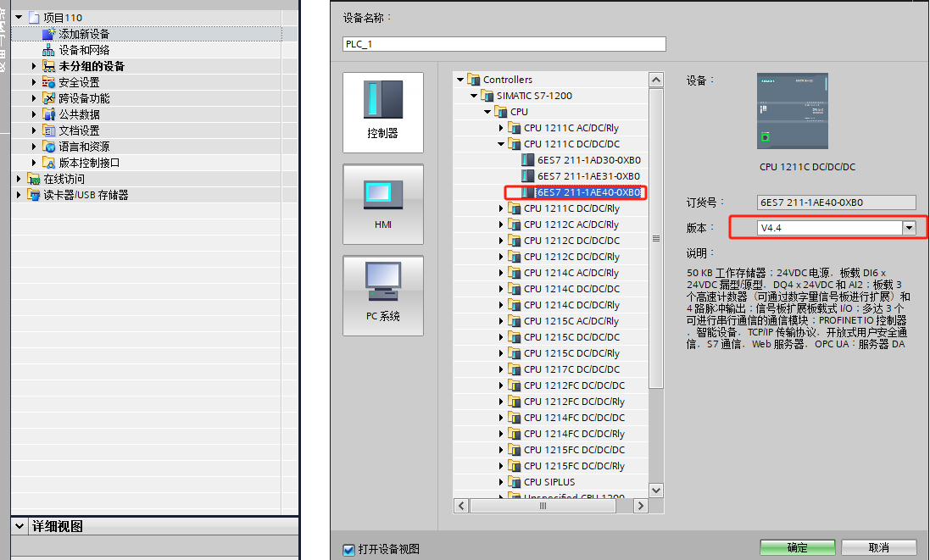The image size is (930, 560).
Task: Click the horizontal scrollbar thumb in device tree
Action: (543, 506)
